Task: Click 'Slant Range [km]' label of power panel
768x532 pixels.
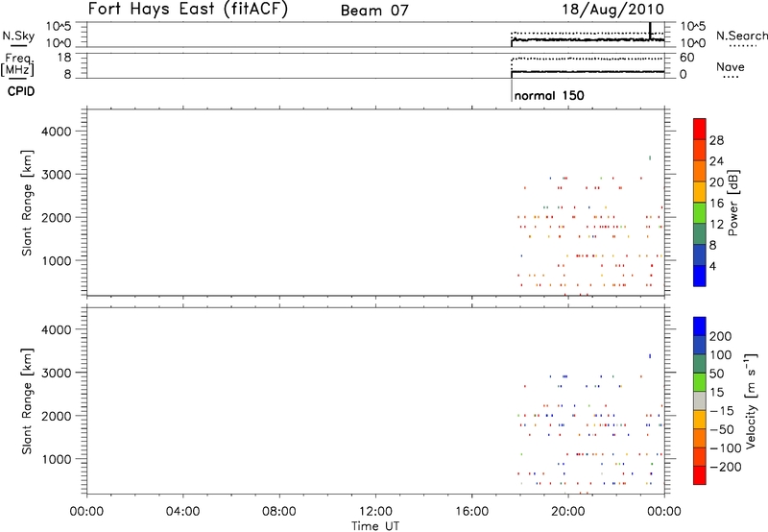Action: (x=27, y=203)
